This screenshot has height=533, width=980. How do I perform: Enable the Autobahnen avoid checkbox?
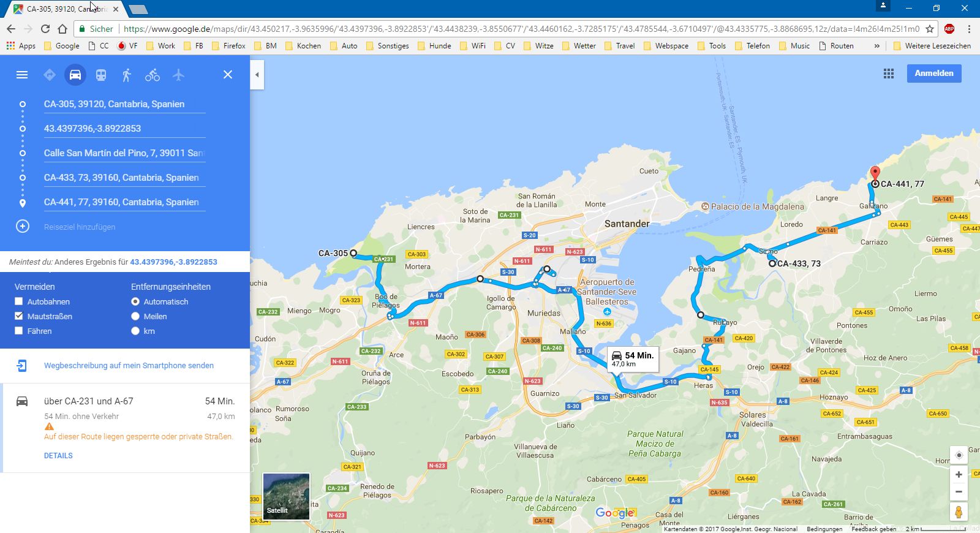(19, 301)
